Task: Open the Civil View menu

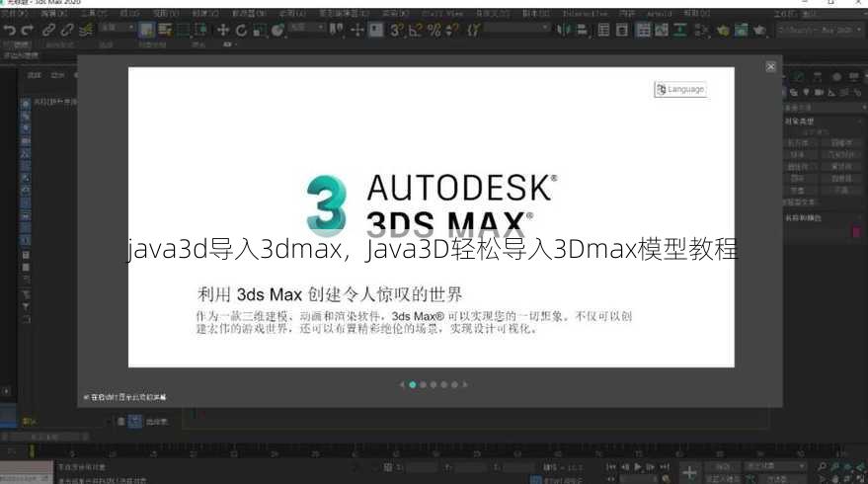Action: [x=442, y=13]
